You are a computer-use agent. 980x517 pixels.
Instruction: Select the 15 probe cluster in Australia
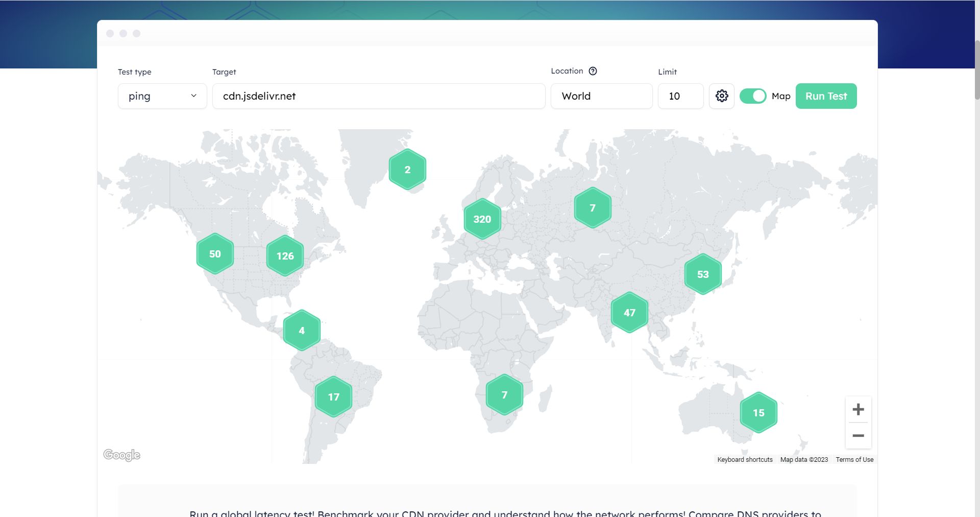pyautogui.click(x=758, y=412)
